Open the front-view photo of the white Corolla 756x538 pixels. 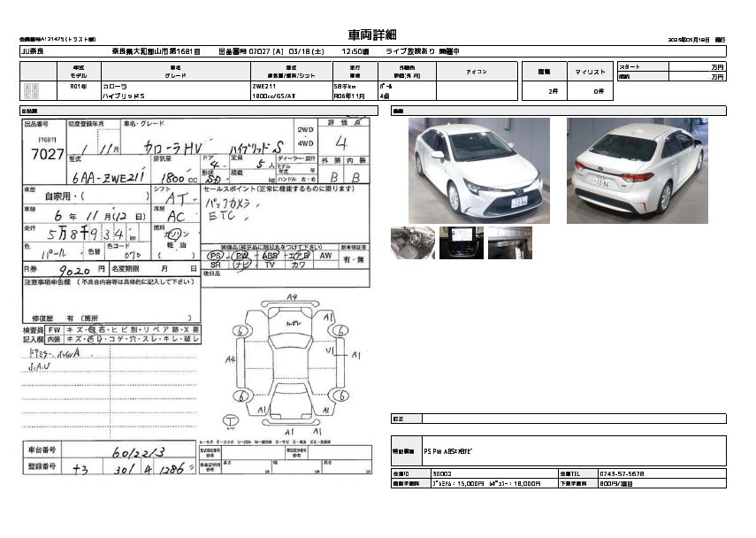tap(478, 171)
